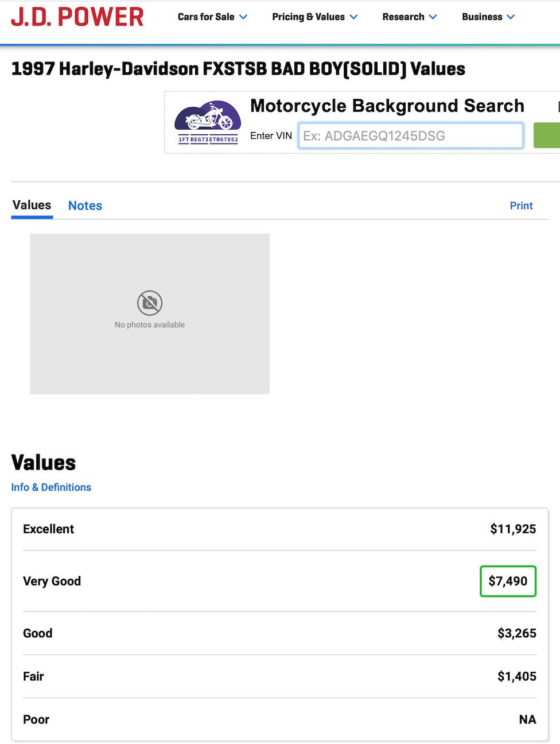Click the 1997 Harley-Davidson page title
Screen dimensions: 560x744
(238, 69)
